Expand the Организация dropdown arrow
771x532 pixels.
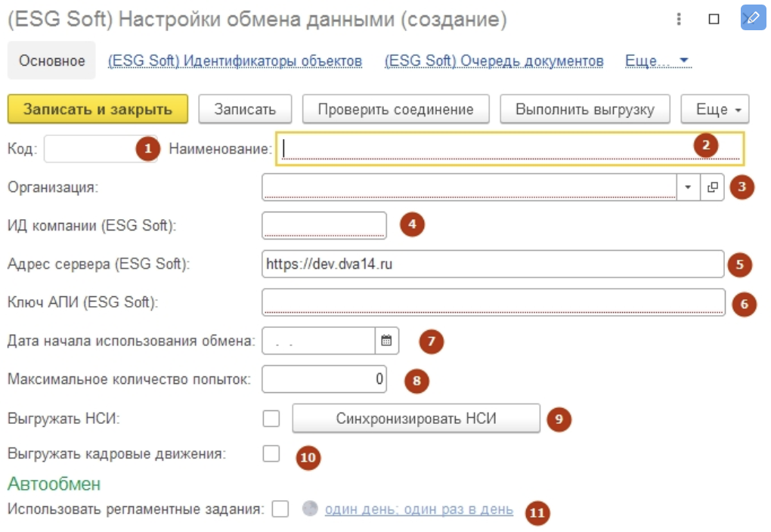pyautogui.click(x=688, y=187)
